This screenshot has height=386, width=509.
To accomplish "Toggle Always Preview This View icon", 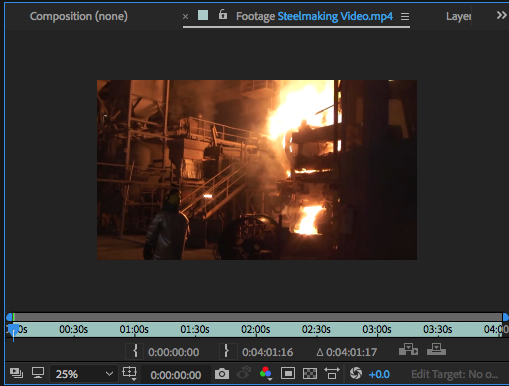I will 16,373.
